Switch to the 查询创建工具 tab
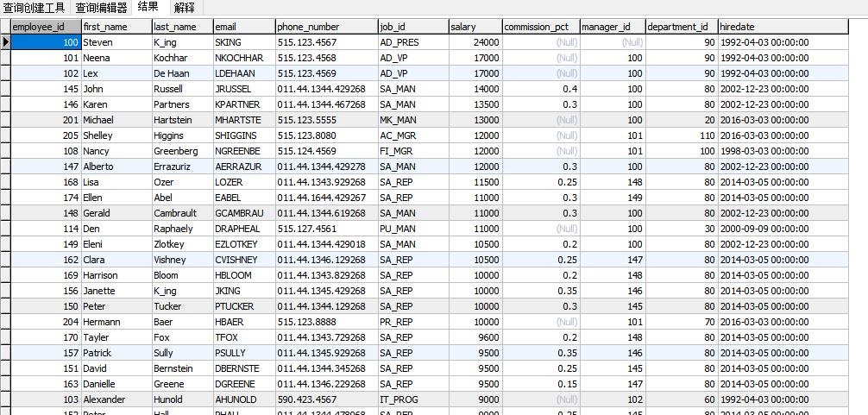This screenshot has width=868, height=415. pos(35,8)
